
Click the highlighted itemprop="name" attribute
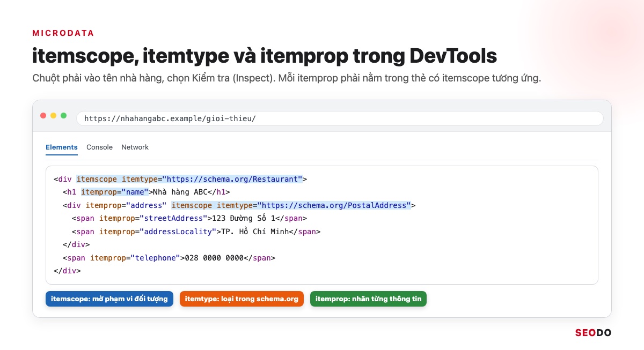point(114,192)
